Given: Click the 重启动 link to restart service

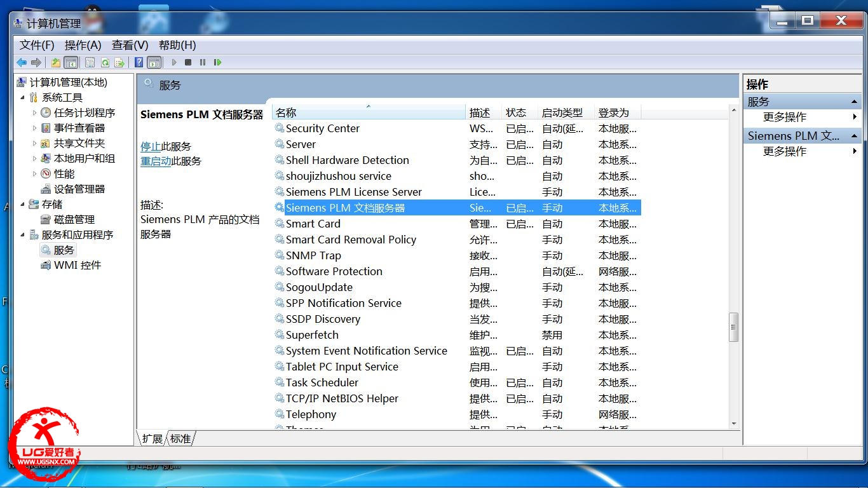Looking at the screenshot, I should (156, 161).
